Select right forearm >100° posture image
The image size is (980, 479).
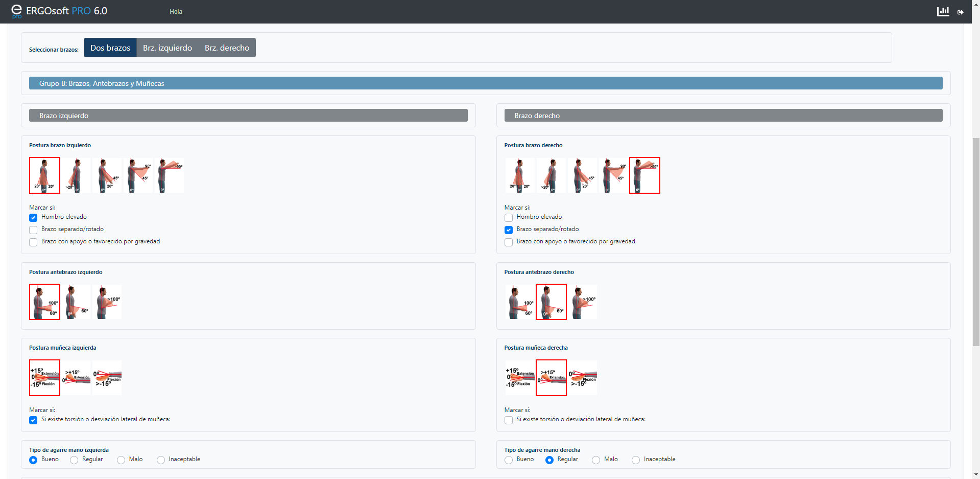(582, 302)
